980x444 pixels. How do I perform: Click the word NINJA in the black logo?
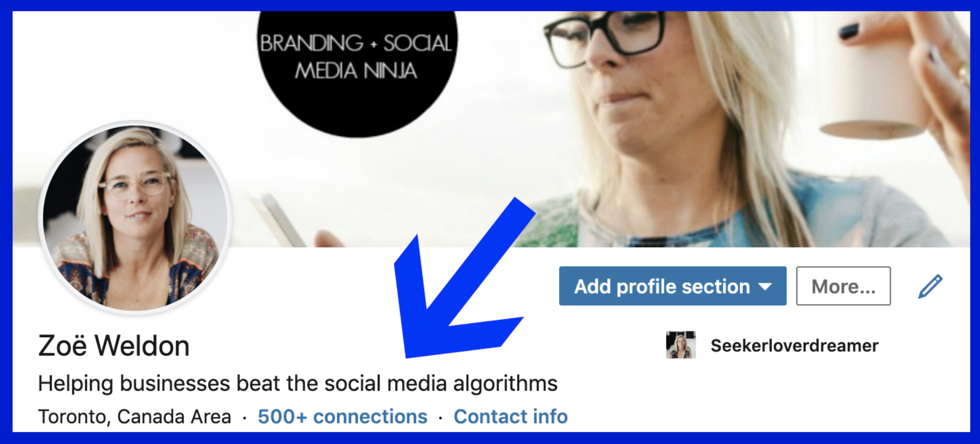390,71
